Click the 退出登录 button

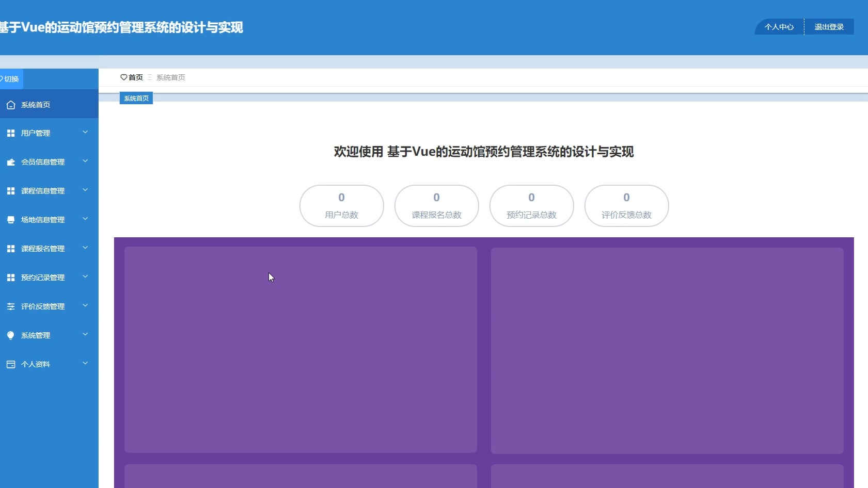coord(829,27)
